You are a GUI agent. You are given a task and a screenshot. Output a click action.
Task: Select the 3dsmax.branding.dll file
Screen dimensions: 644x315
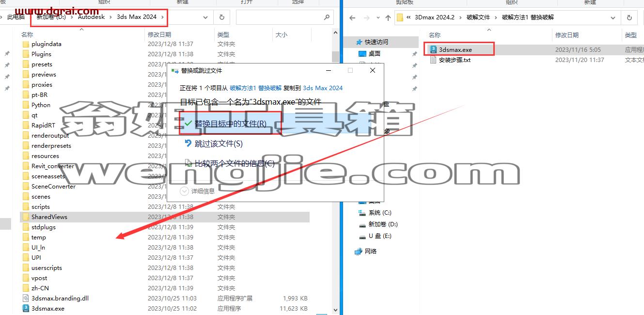60,298
